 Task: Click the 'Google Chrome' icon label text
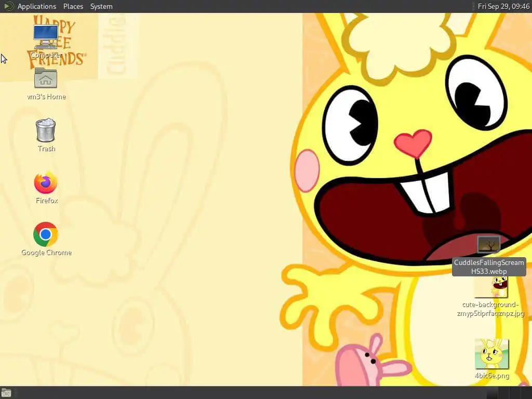(46, 252)
